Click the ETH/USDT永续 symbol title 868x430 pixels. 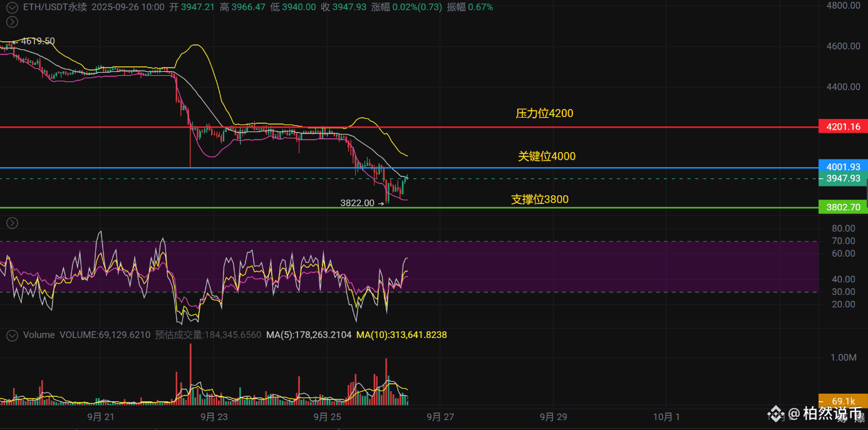coord(55,7)
